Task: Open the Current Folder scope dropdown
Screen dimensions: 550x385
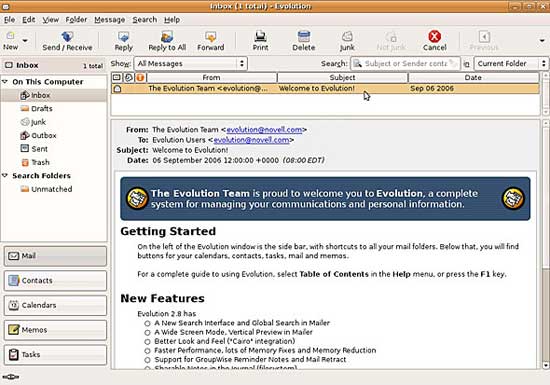Action: coord(511,63)
